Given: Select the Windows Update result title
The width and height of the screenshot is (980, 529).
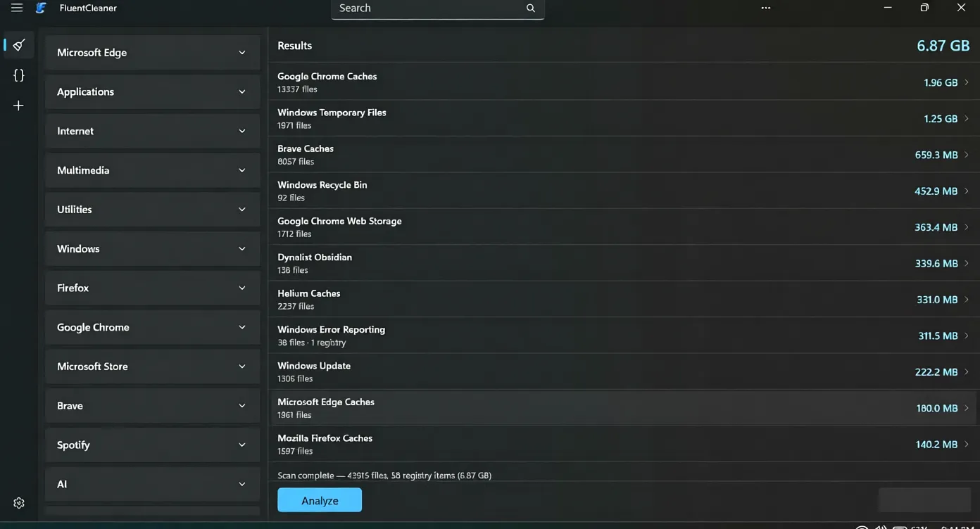Looking at the screenshot, I should pyautogui.click(x=314, y=366).
